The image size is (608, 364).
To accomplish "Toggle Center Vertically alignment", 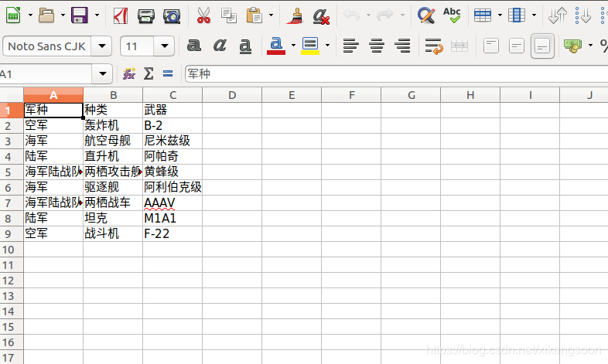I will point(517,46).
